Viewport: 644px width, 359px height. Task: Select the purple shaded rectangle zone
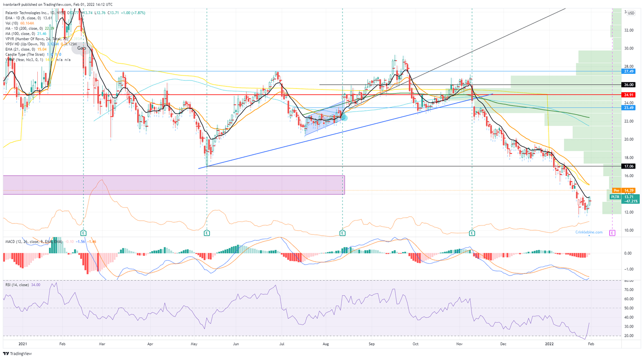174,185
